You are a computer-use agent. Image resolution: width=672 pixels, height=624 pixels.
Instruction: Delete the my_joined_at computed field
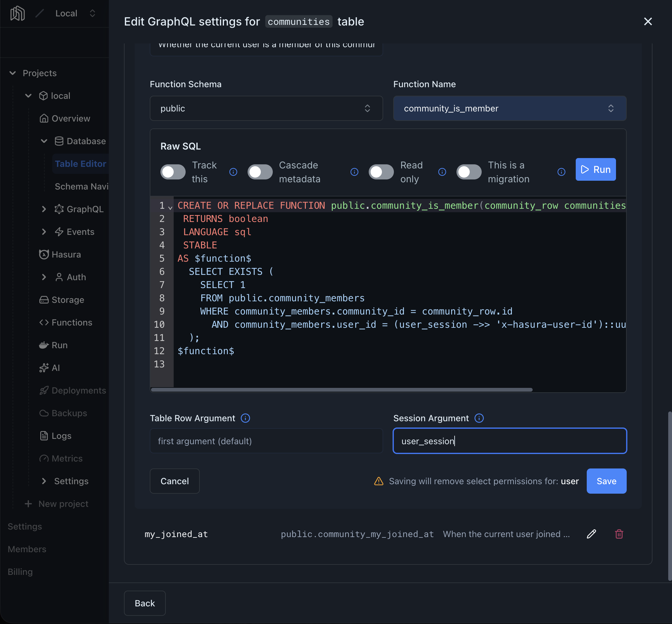coord(619,534)
